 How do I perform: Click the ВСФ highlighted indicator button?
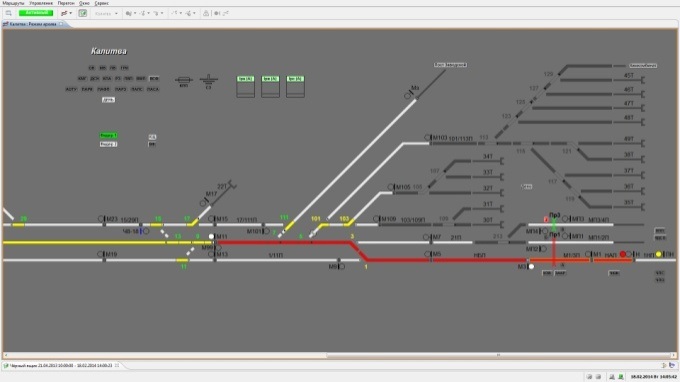154,78
